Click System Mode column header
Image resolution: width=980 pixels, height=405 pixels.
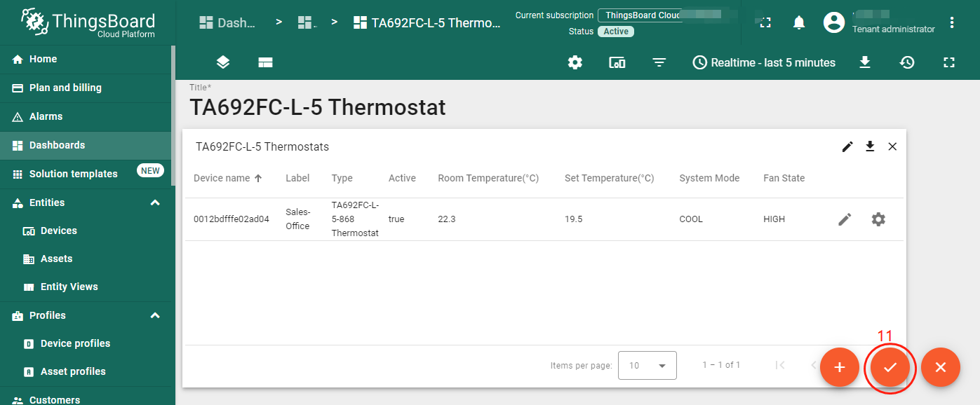click(x=709, y=178)
